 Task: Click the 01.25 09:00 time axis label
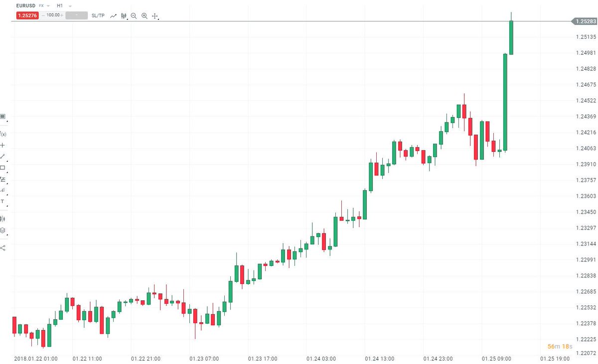(x=496, y=358)
